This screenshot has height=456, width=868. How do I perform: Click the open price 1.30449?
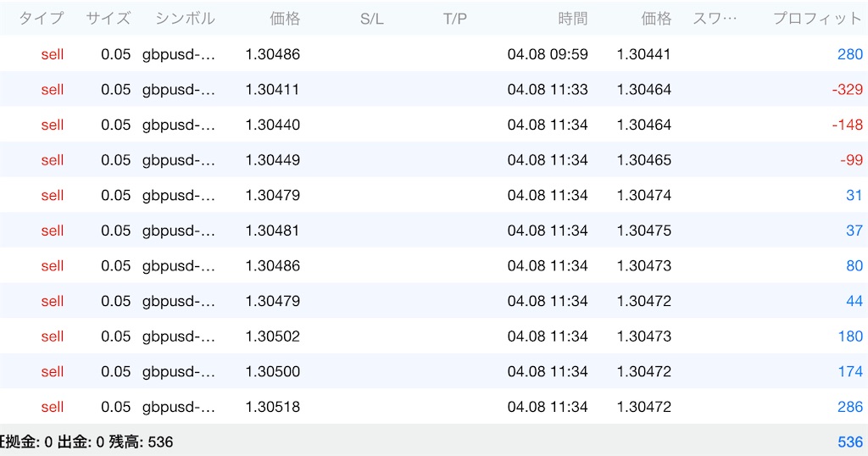(272, 160)
